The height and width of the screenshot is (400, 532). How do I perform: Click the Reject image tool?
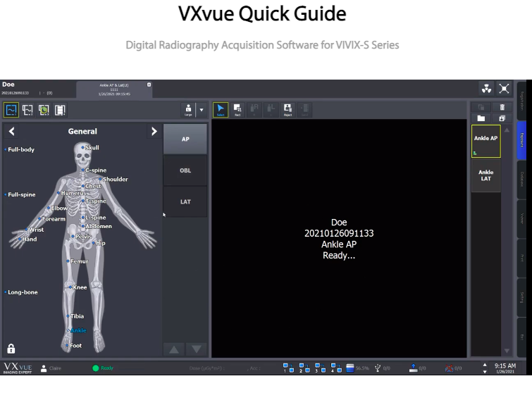coord(287,110)
